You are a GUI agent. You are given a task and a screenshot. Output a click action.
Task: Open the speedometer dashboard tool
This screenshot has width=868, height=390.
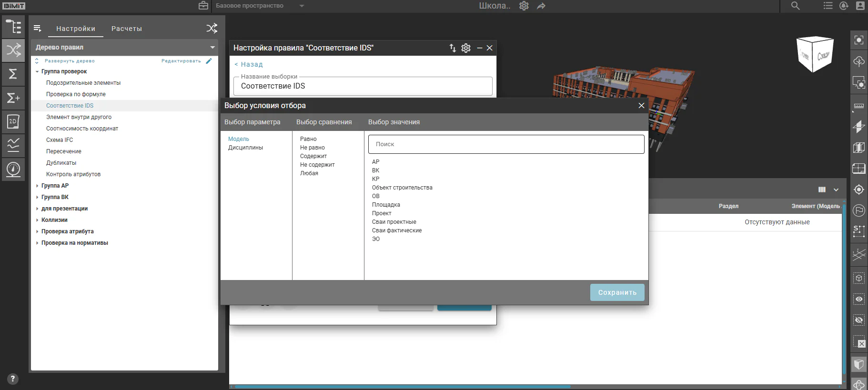click(x=13, y=169)
